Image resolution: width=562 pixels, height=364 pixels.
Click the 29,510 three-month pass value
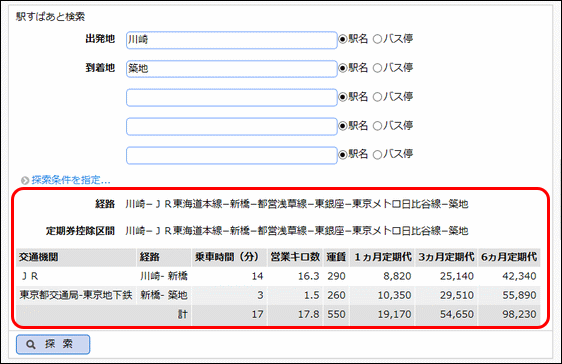point(457,295)
